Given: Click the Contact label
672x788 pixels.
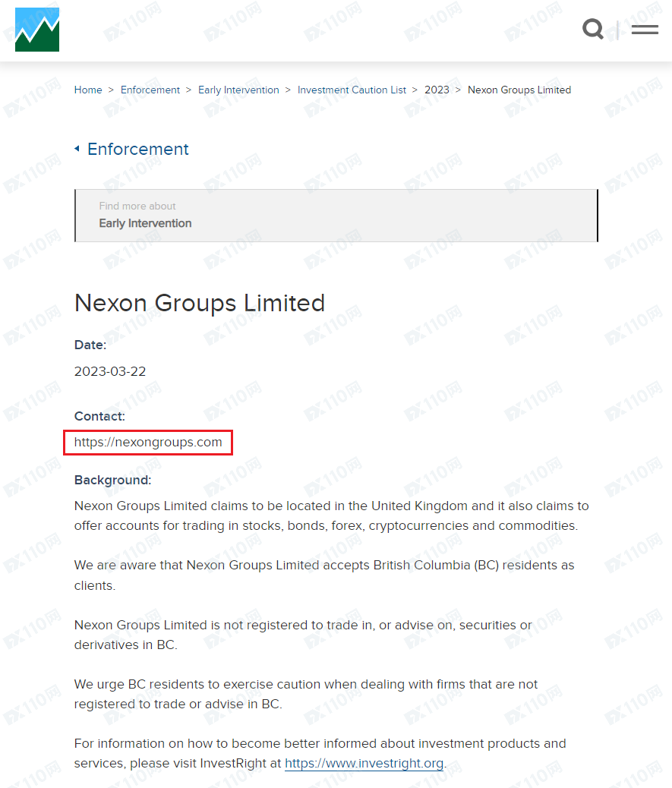Looking at the screenshot, I should point(99,416).
